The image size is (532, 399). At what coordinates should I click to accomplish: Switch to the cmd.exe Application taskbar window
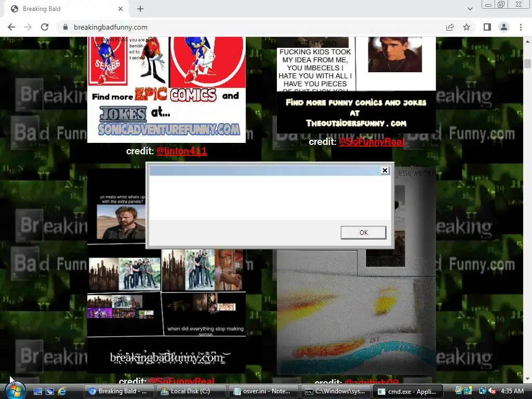point(408,392)
